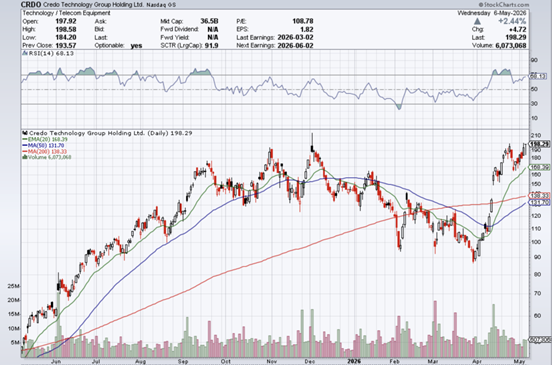554x365 pixels.
Task: Click the Open value 197.92
Action: [66, 21]
